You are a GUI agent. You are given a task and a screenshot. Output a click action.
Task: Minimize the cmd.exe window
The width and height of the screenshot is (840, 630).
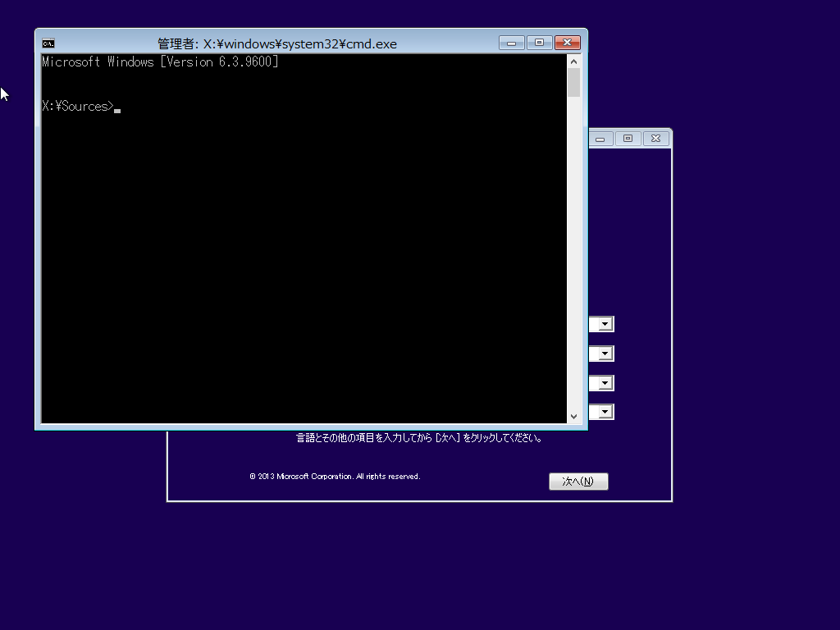pos(512,43)
